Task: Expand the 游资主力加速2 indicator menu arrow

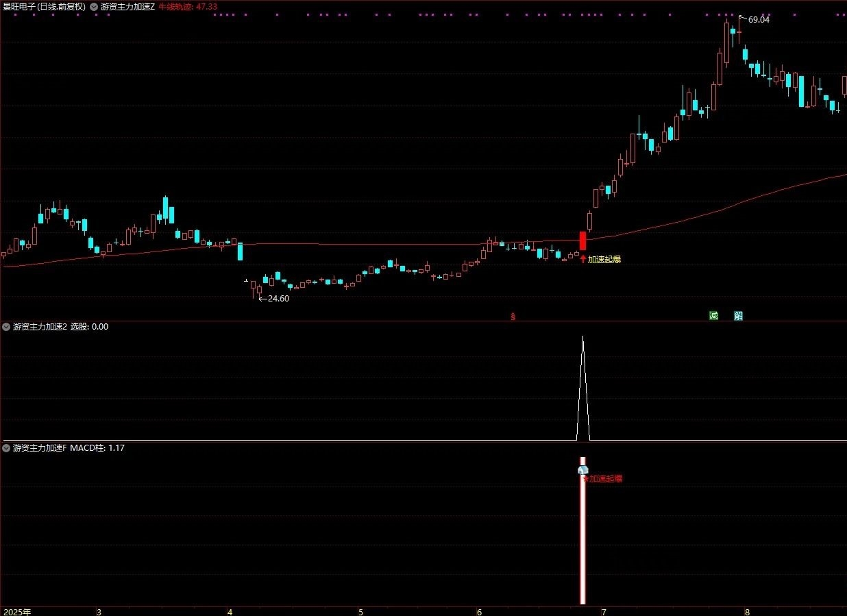Action: pos(6,327)
